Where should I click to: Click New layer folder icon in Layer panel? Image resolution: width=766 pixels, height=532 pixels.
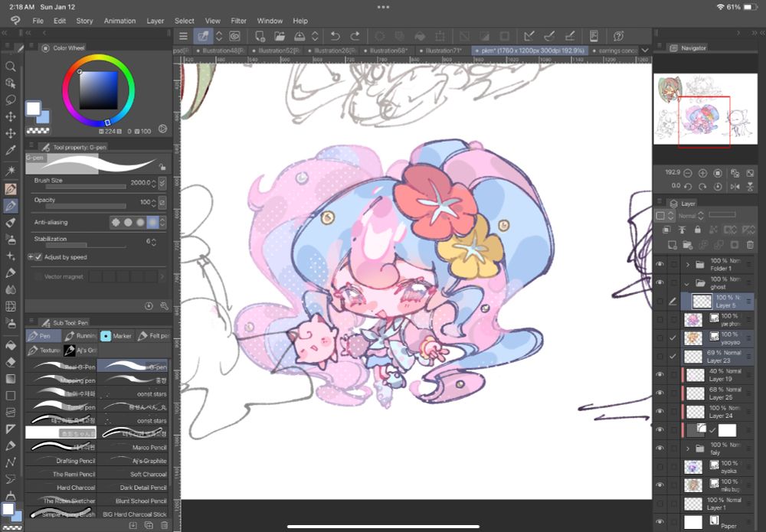687,244
